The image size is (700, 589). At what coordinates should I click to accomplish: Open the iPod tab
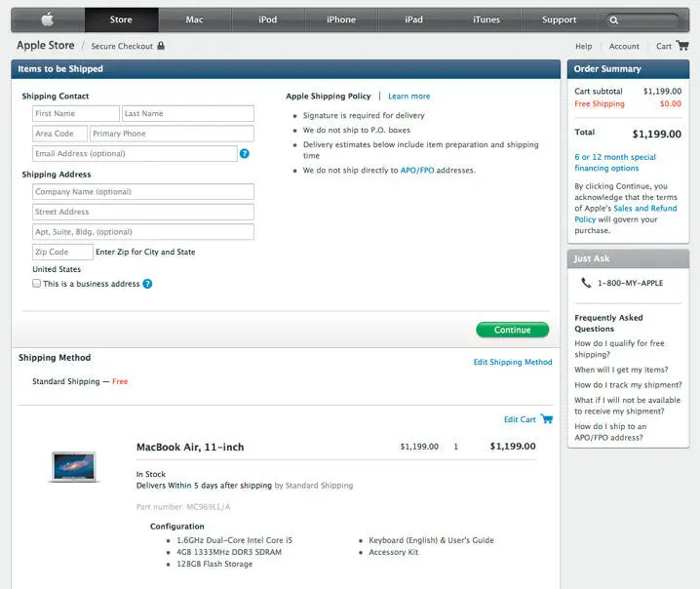point(267,20)
